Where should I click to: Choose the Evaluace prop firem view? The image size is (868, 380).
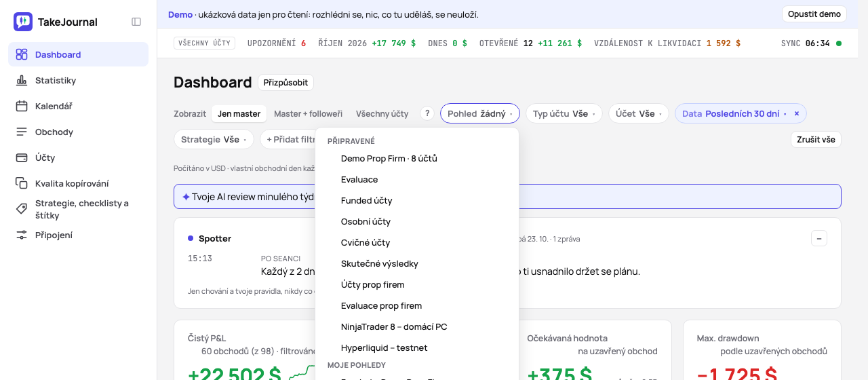click(417, 305)
